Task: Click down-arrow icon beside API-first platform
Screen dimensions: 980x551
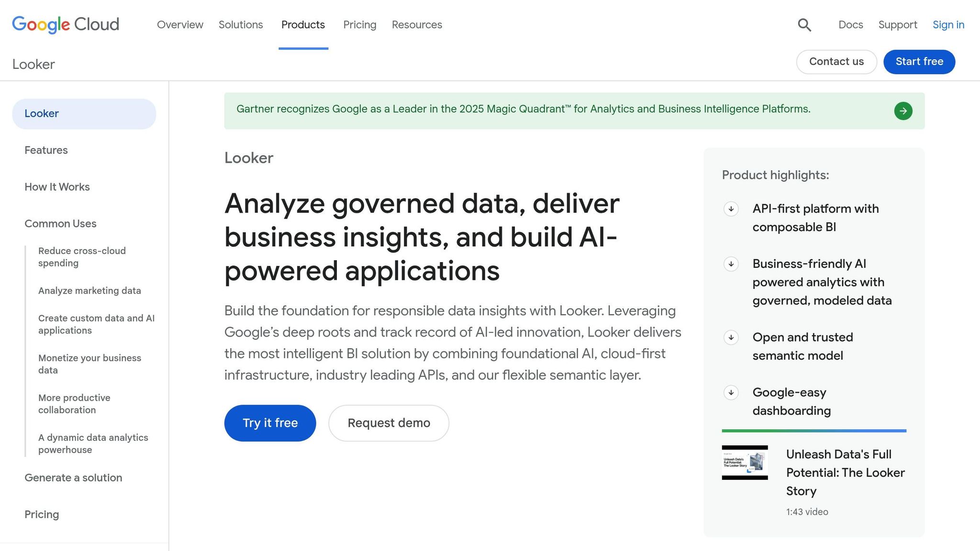Action: pos(731,209)
